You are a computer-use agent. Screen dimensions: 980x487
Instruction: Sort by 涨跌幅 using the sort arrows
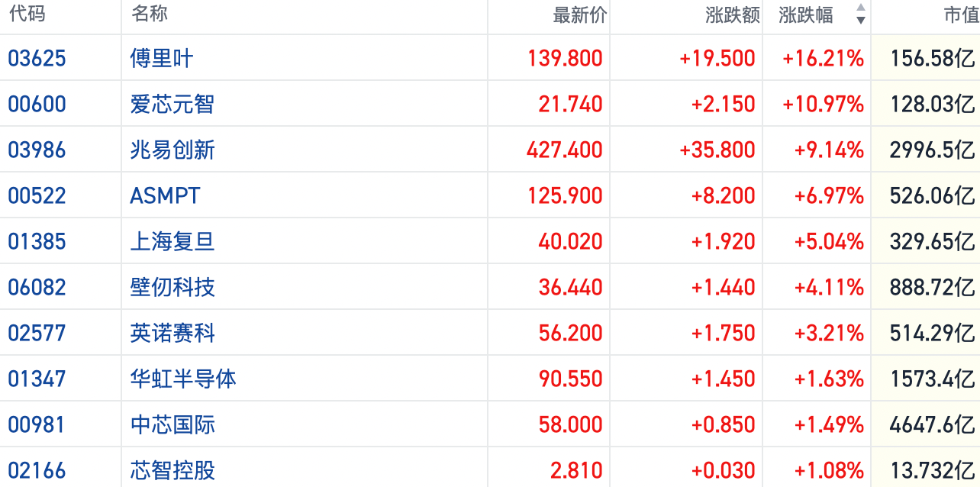pos(860,15)
